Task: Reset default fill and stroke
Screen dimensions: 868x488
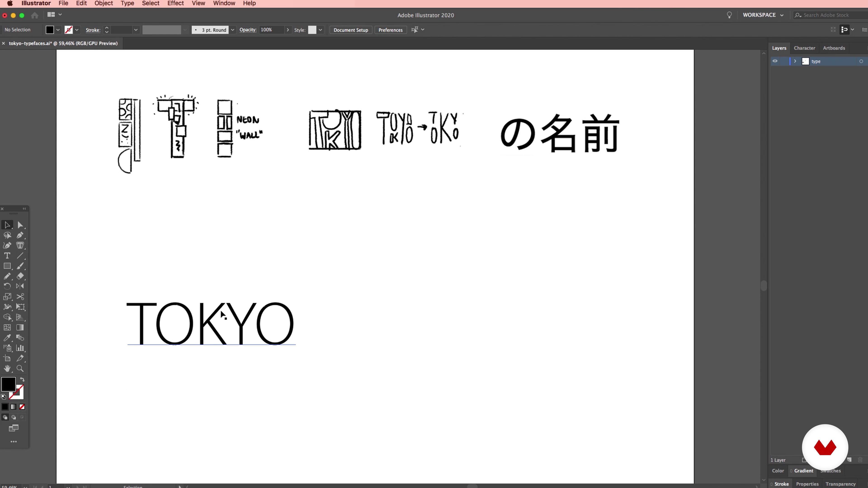Action: pos(3,397)
